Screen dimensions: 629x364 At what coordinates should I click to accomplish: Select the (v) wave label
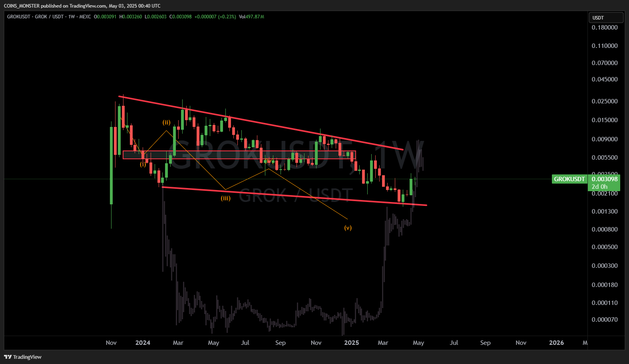point(348,228)
